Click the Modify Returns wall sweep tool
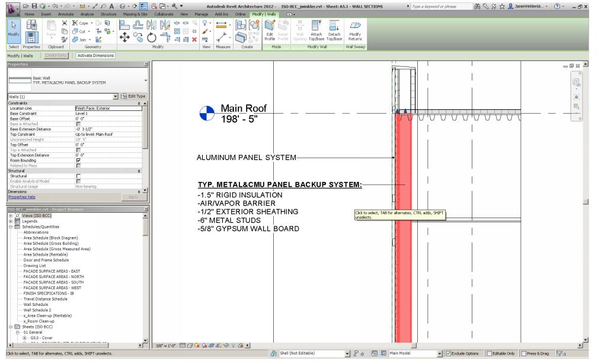 355,30
